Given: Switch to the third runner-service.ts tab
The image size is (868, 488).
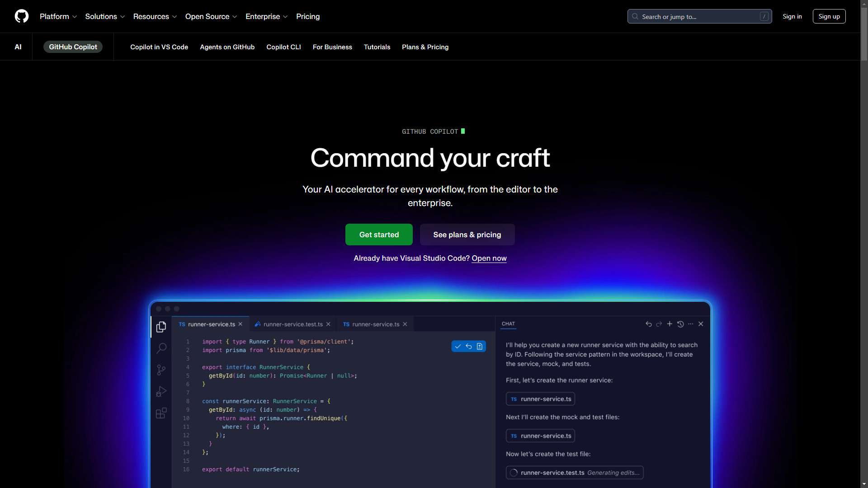Looking at the screenshot, I should [x=375, y=324].
